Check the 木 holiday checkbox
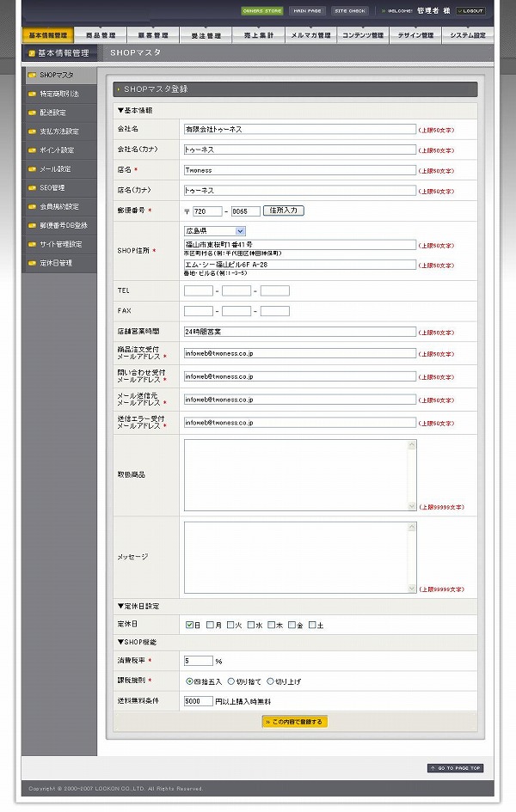The image size is (516, 812). point(272,625)
